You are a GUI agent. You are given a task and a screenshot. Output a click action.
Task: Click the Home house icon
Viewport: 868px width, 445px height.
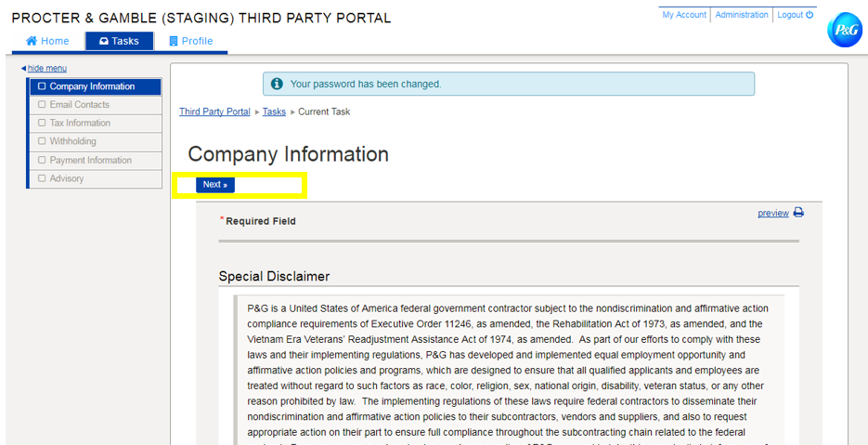(32, 41)
